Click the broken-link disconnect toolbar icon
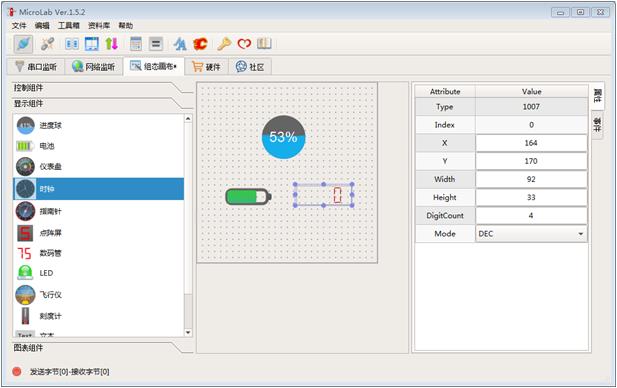This screenshot has width=617, height=388. pos(48,44)
